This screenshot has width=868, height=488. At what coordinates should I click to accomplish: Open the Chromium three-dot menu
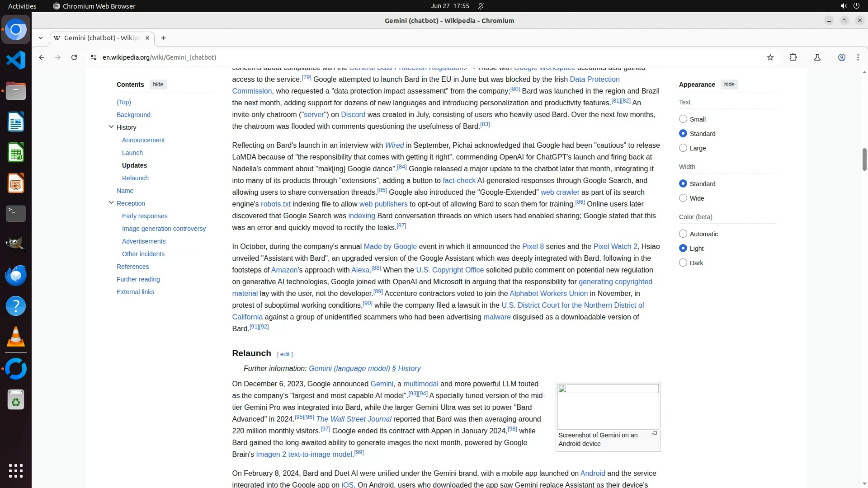(x=858, y=57)
